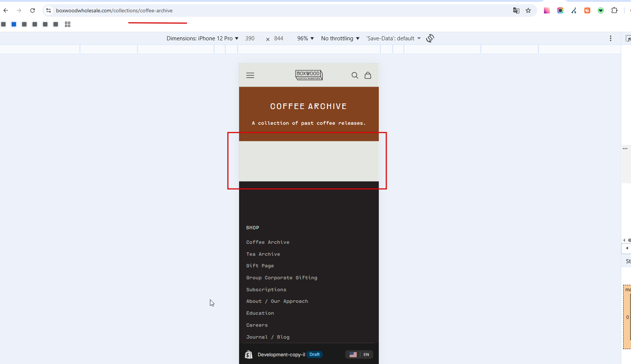
Task: Click the Shopify bag icon in preview bar
Action: 249,355
